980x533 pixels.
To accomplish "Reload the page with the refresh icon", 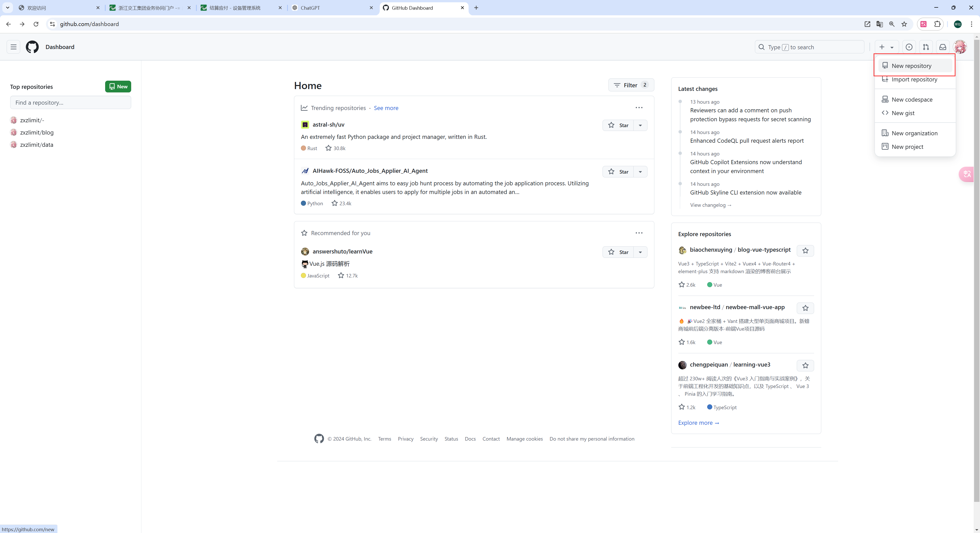I will pyautogui.click(x=36, y=24).
